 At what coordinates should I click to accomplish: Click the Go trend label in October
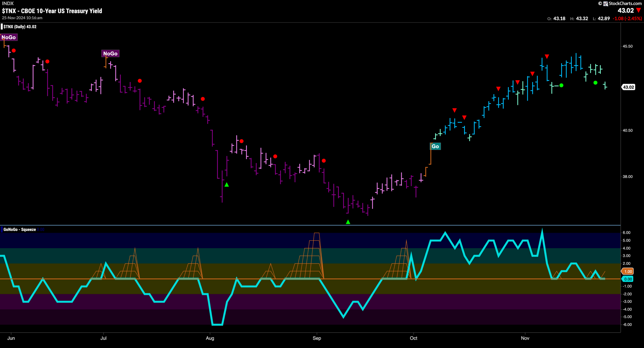pyautogui.click(x=435, y=146)
